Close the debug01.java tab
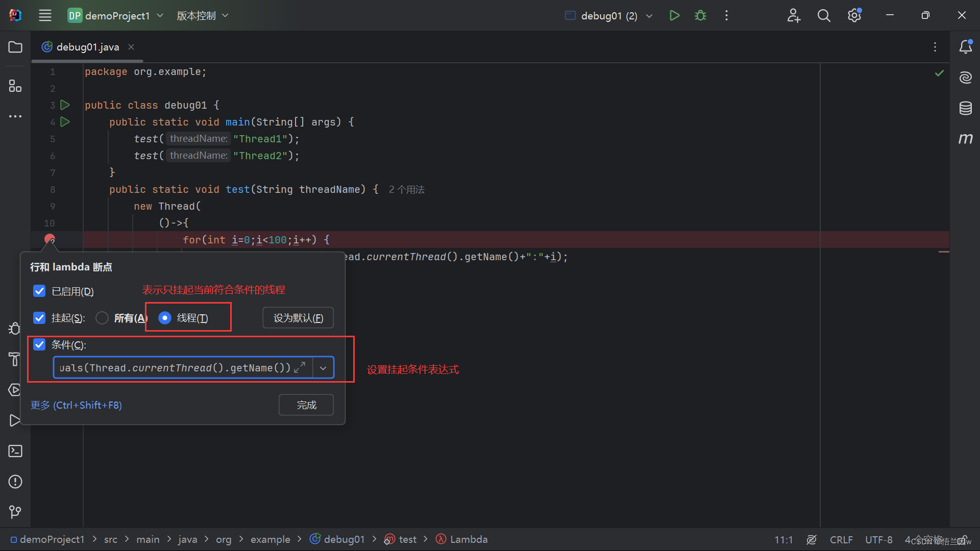980x551 pixels. tap(131, 47)
